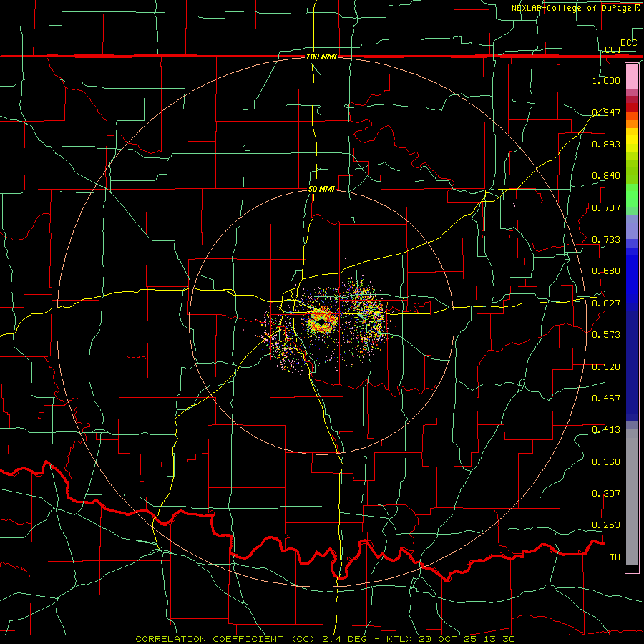Viewport: 644px width, 644px height.
Task: Click the 0.733 legend value
Action: [606, 240]
